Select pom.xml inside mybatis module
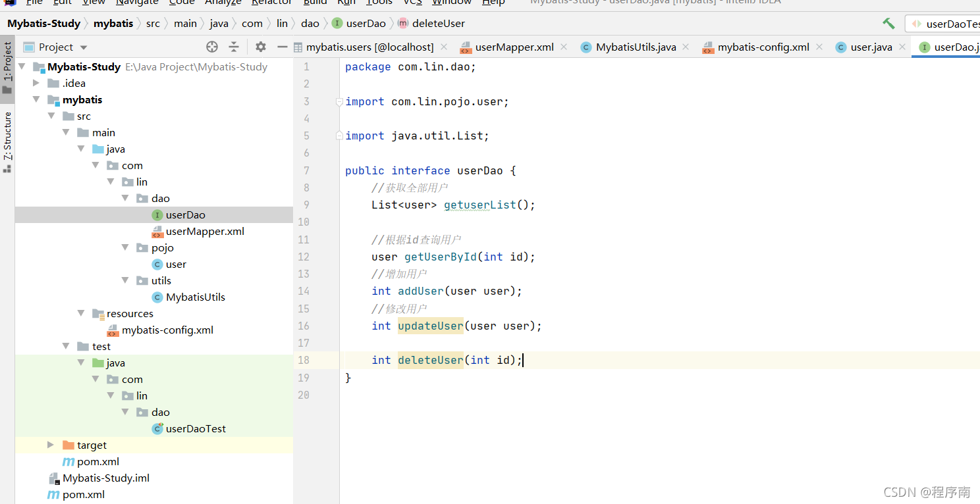980x504 pixels. 91,461
